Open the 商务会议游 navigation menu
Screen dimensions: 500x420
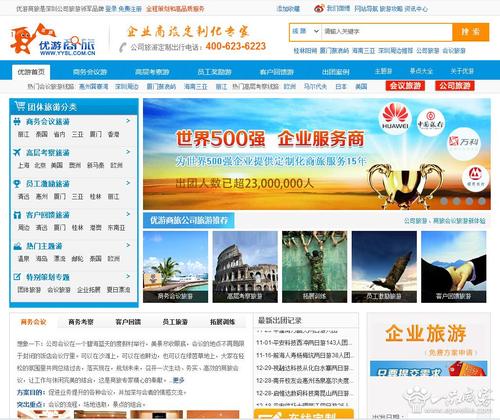pos(90,72)
